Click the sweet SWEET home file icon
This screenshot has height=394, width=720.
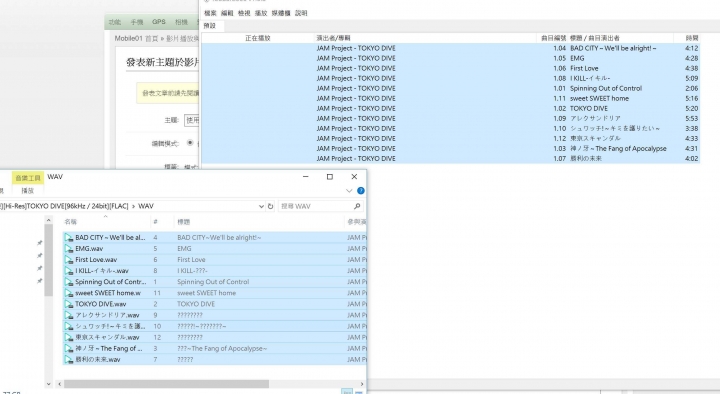pyautogui.click(x=69, y=293)
